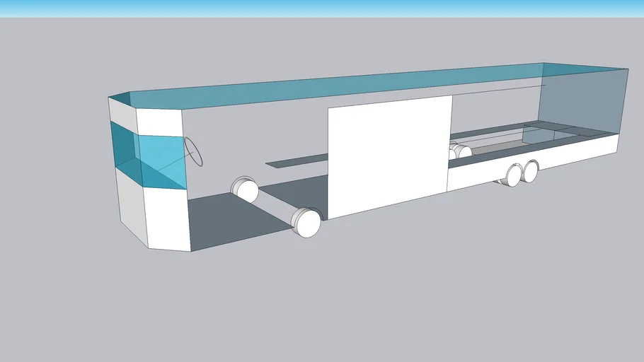This screenshot has height=362, width=644.
Task: Select the thin dark strip on the interior wall
Action: [x=297, y=160]
